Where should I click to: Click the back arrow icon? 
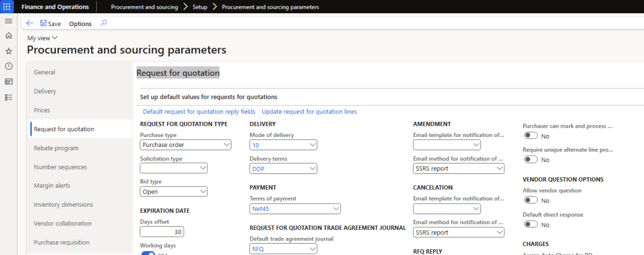click(30, 23)
